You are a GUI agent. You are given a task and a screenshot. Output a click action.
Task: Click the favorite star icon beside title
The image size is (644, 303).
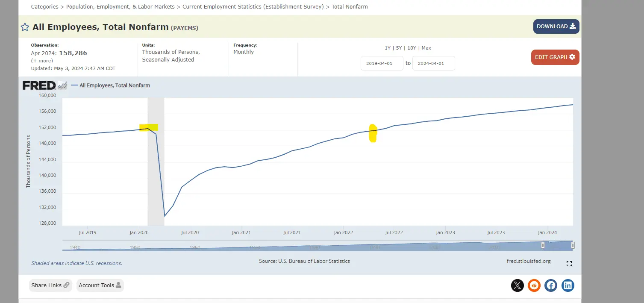[x=25, y=27]
